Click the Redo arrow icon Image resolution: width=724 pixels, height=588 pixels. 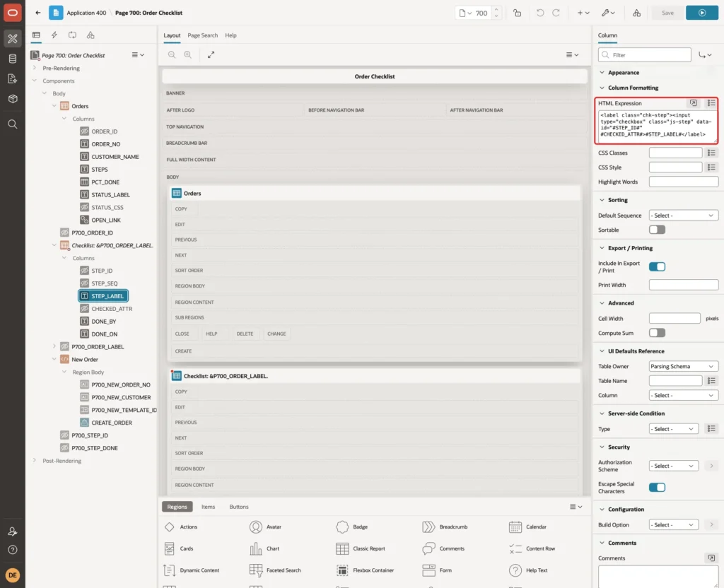tap(556, 13)
